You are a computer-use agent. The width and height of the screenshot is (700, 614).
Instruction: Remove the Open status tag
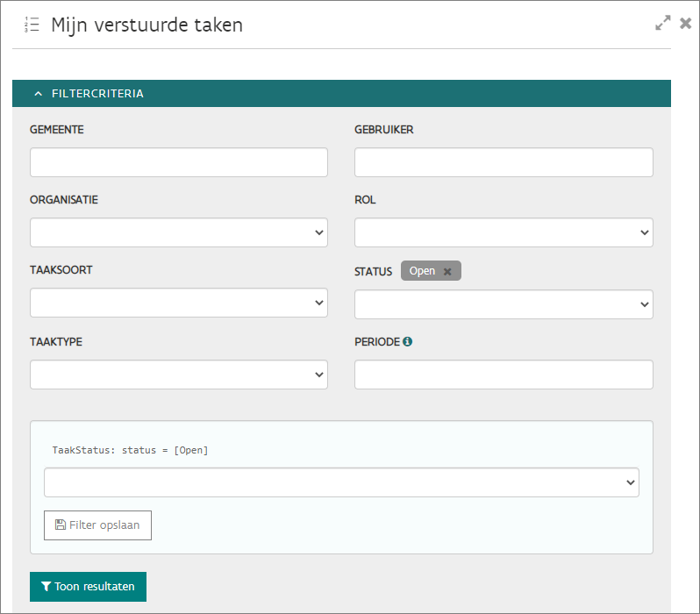tap(447, 272)
